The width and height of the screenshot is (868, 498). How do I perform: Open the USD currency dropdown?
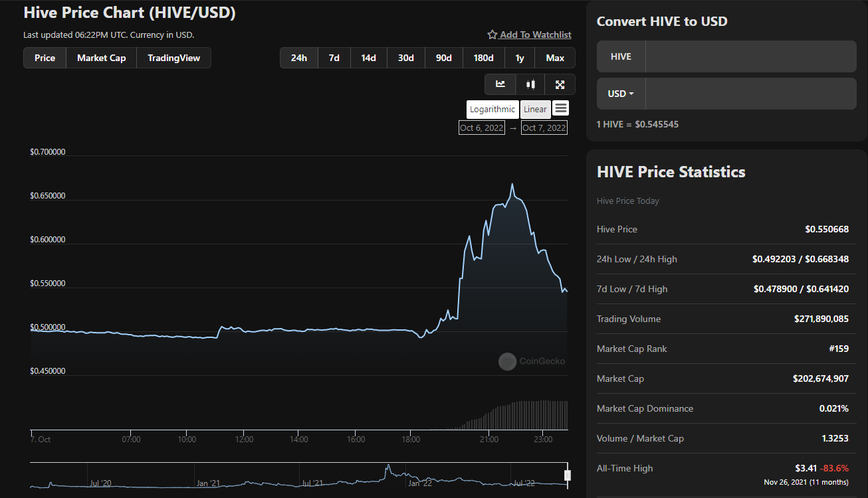621,94
